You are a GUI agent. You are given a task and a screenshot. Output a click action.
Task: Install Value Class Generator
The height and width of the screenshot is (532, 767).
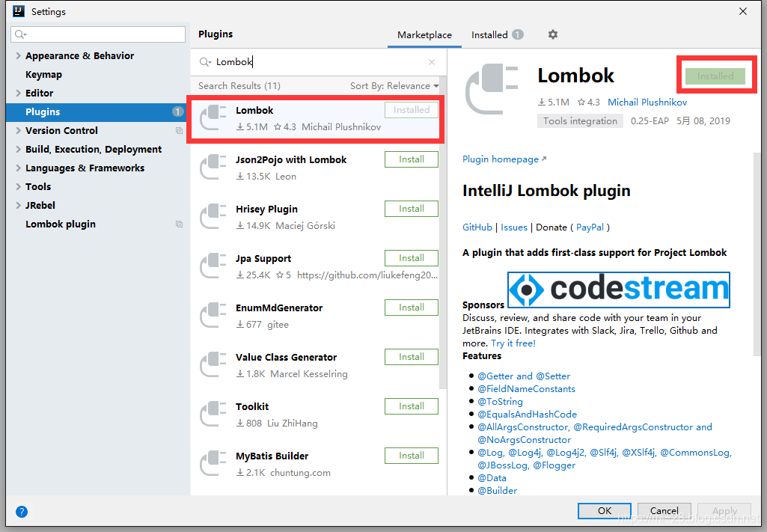(x=412, y=357)
